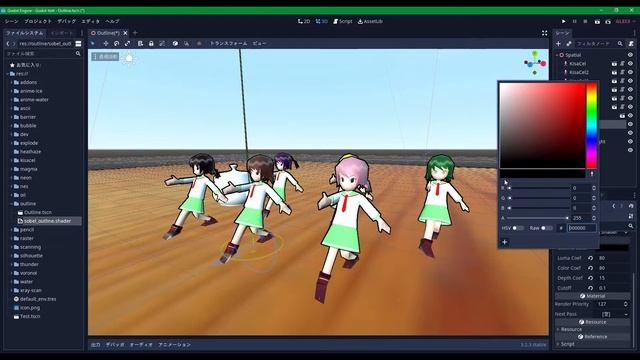Select the Scale Mode tool
The width and height of the screenshot is (640, 360).
(127, 43)
